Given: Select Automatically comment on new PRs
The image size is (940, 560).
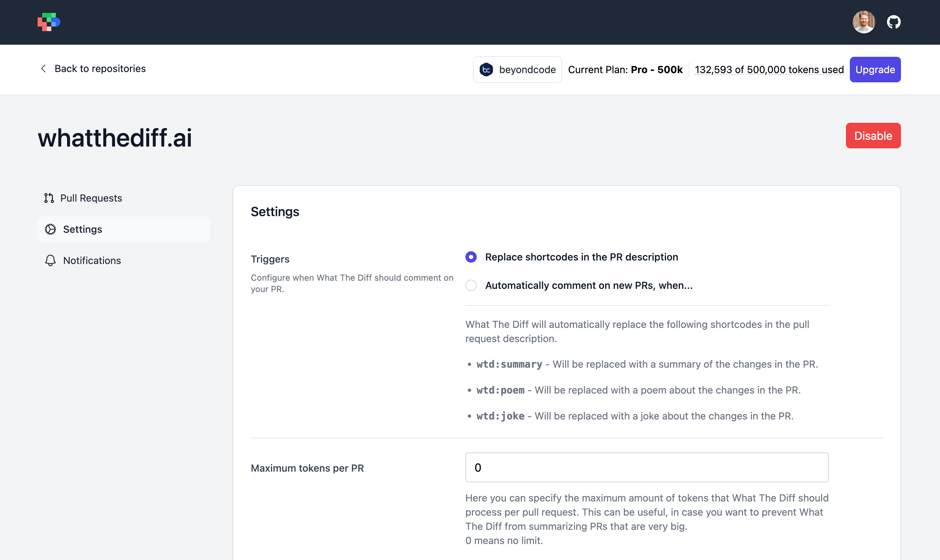Looking at the screenshot, I should 471,285.
